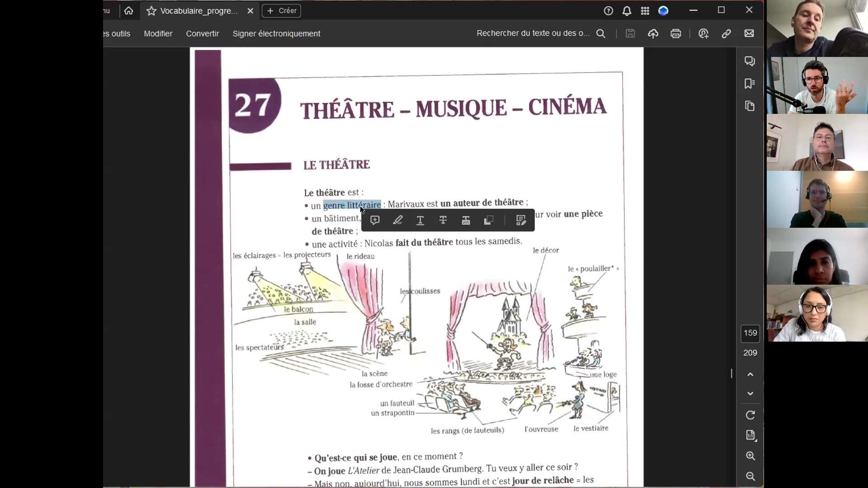Click the label les spectateurs
The width and height of the screenshot is (868, 488).
coord(259,347)
